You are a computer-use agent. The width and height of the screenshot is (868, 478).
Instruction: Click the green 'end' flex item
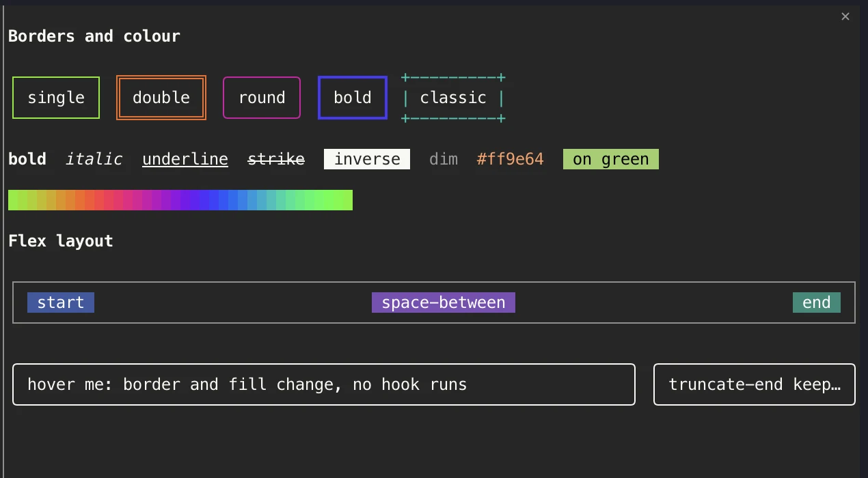[x=817, y=303]
